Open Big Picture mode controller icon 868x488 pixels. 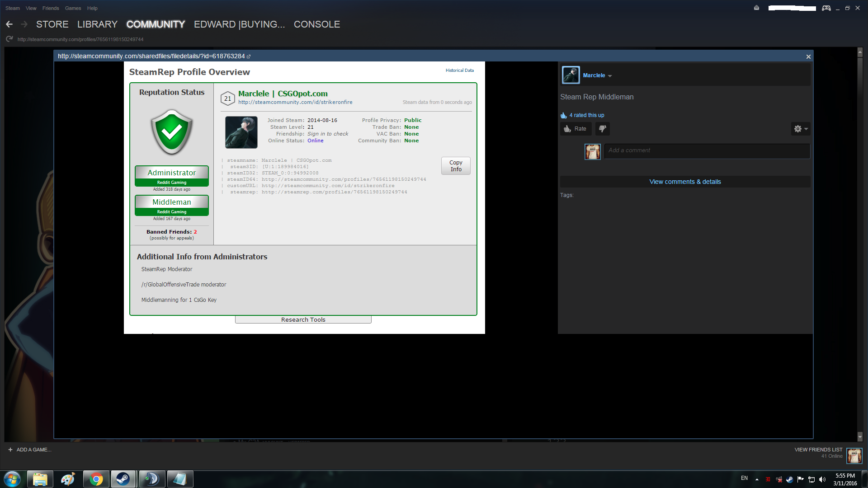pos(826,8)
